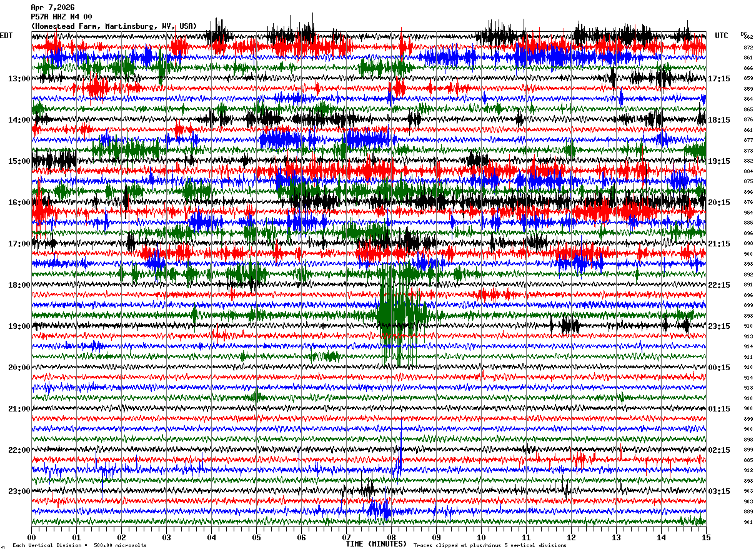This screenshot has height=554, width=756.
Task: Click the 22:00 EDT time label
Action: click(19, 450)
